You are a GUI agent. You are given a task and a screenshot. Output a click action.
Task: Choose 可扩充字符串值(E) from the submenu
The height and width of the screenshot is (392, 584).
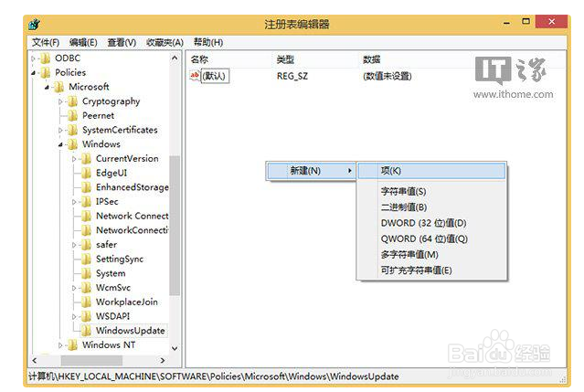click(416, 270)
